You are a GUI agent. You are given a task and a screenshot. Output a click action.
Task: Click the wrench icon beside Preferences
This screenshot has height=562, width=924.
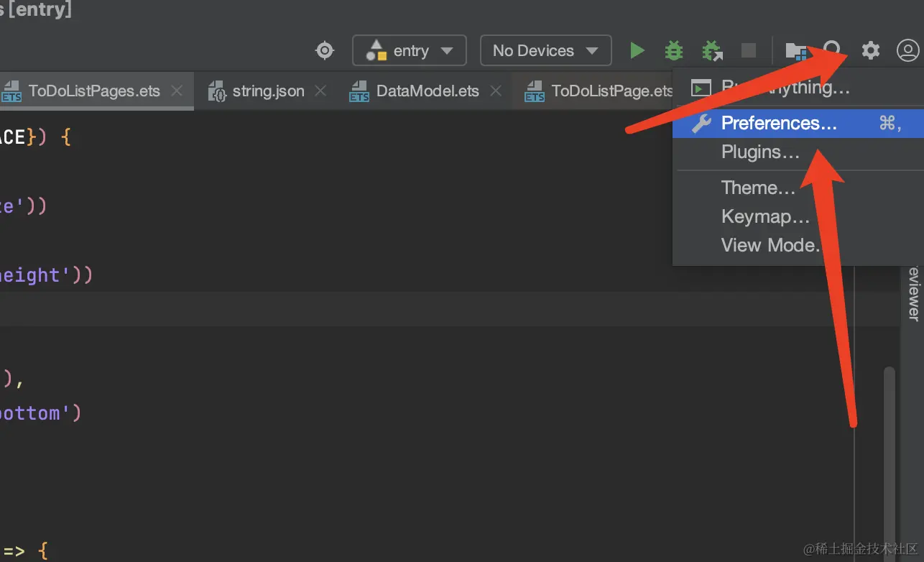[x=701, y=124]
